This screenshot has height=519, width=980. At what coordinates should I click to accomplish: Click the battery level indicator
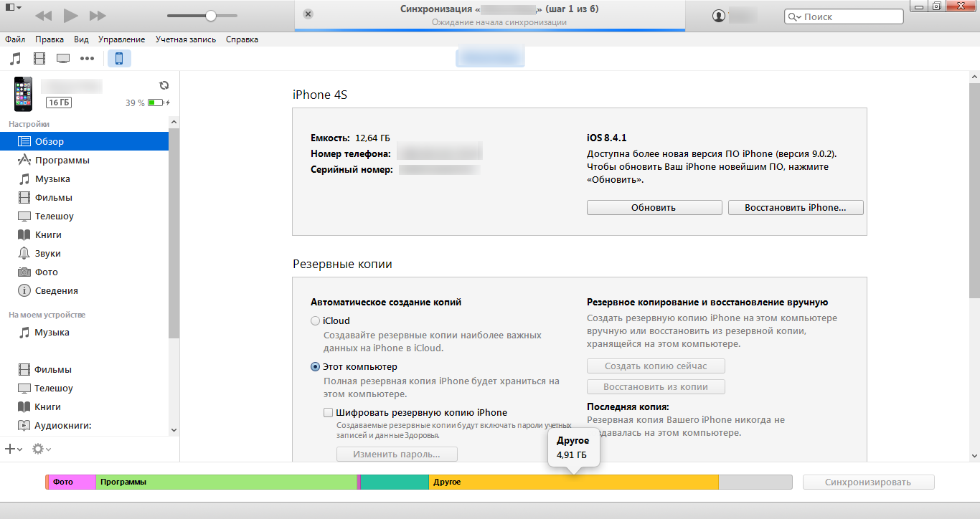click(x=156, y=103)
